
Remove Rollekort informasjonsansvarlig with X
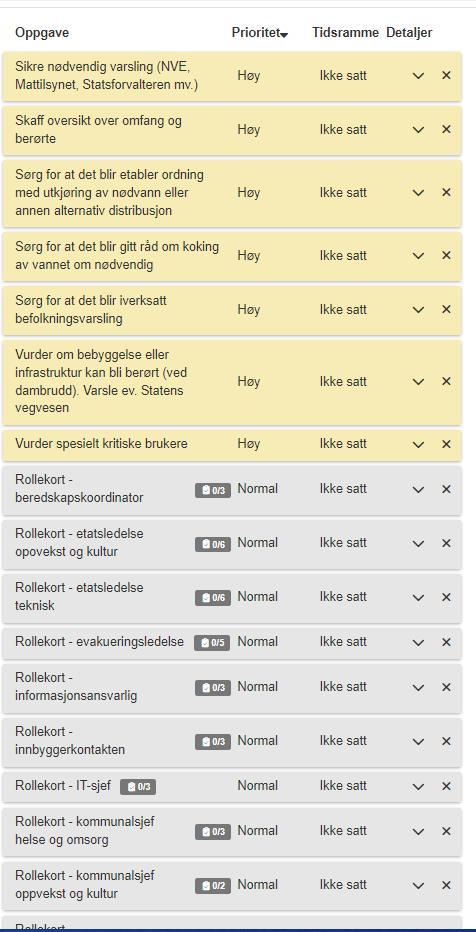click(446, 687)
